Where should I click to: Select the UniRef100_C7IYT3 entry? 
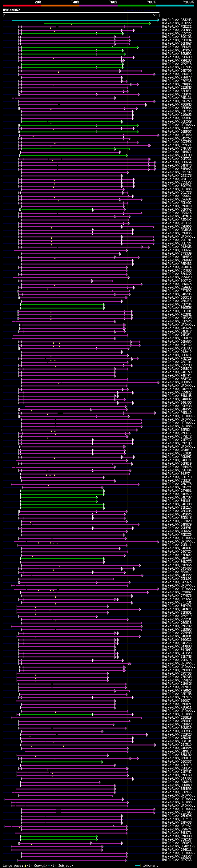[177, 819]
